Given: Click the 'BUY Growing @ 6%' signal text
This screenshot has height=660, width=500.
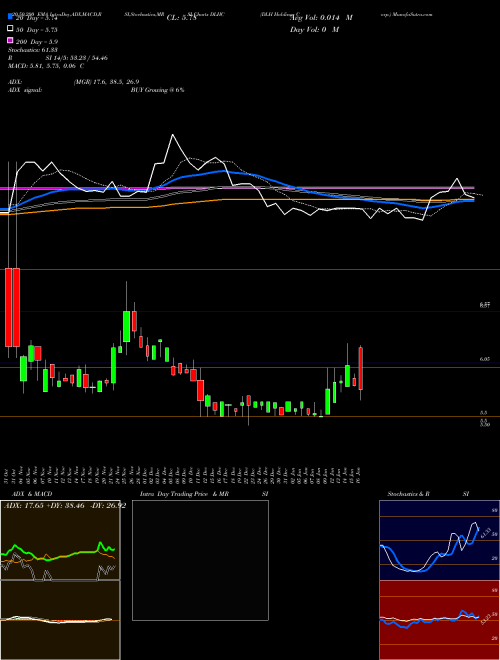Looking at the screenshot, I should 157,90.
